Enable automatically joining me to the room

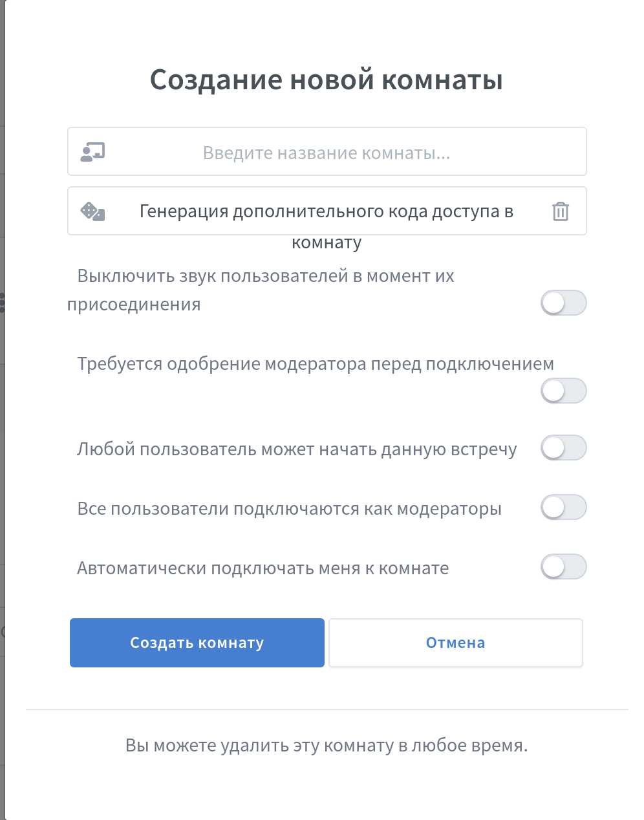[x=563, y=567]
